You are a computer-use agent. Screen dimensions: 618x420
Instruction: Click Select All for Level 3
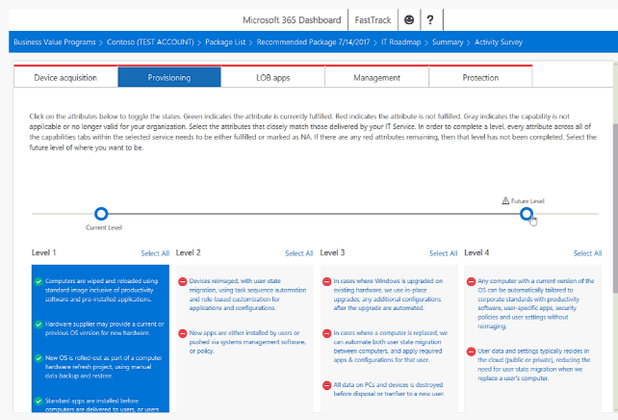(443, 253)
